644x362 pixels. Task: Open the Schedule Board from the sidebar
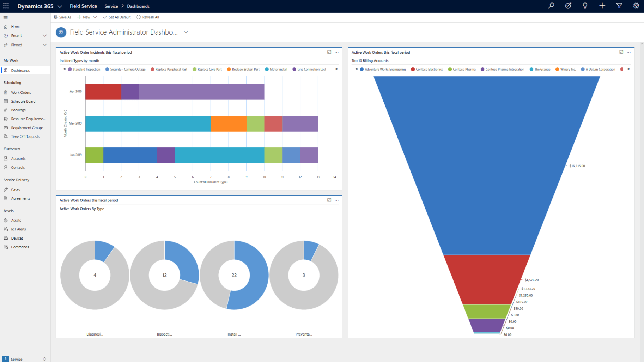pos(23,101)
